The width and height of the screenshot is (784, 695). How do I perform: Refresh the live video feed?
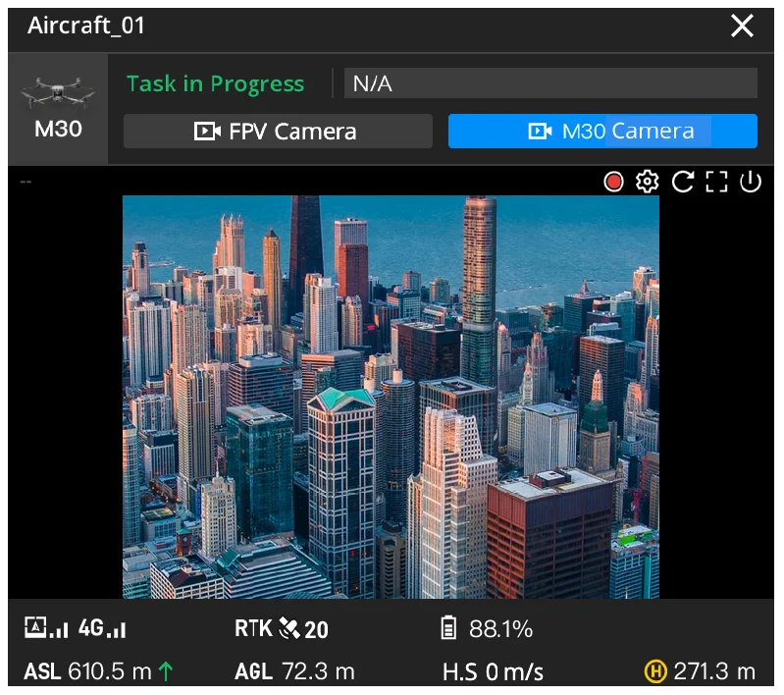point(682,182)
